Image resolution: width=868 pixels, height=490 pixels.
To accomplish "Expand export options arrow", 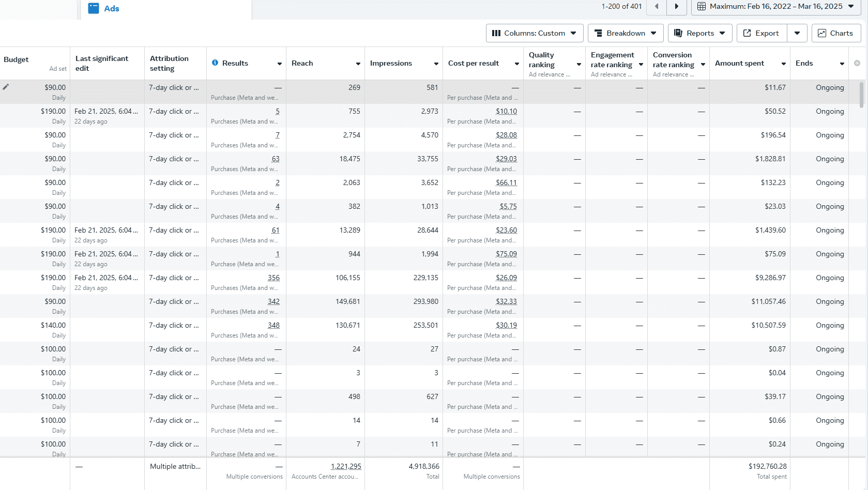I will coord(797,33).
